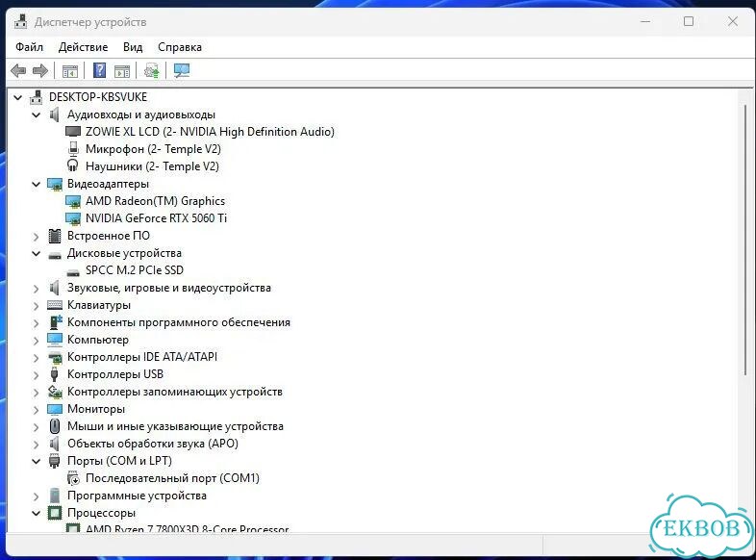The height and width of the screenshot is (560, 756).
Task: Click the update driver toolbar icon
Action: point(152,71)
